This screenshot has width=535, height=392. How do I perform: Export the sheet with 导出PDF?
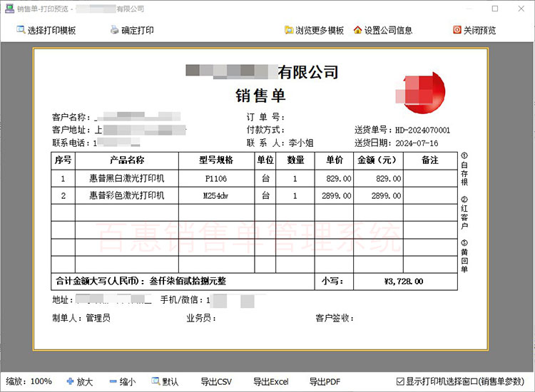coord(325,382)
